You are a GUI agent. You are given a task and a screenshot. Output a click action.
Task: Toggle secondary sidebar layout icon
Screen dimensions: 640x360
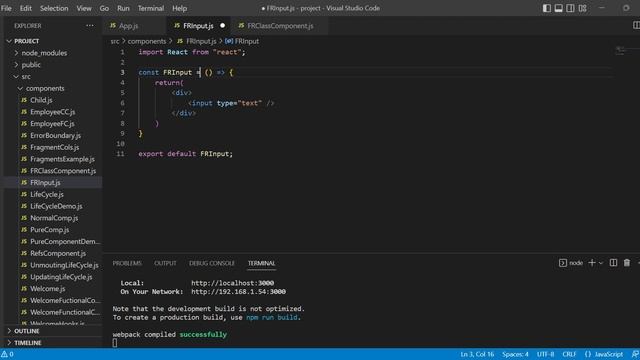[570, 8]
